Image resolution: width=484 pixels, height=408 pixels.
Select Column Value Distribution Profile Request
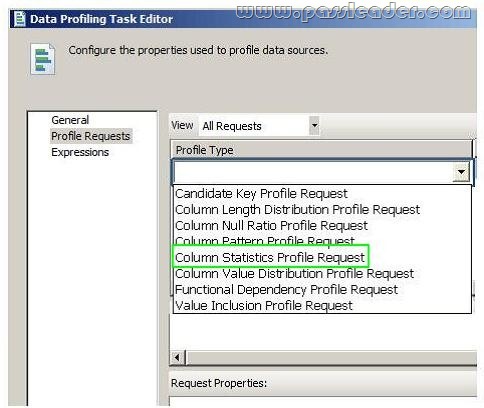(x=294, y=274)
